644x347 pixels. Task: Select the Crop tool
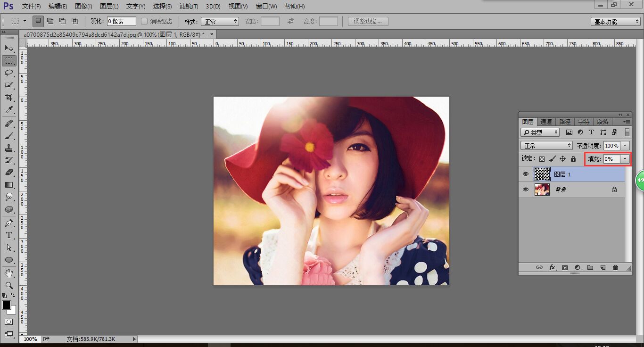click(x=9, y=97)
